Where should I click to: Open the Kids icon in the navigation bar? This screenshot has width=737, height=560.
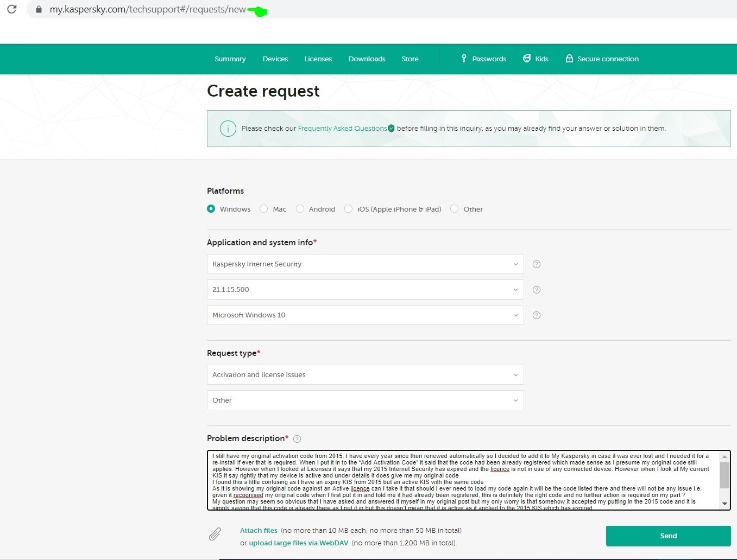pyautogui.click(x=527, y=59)
